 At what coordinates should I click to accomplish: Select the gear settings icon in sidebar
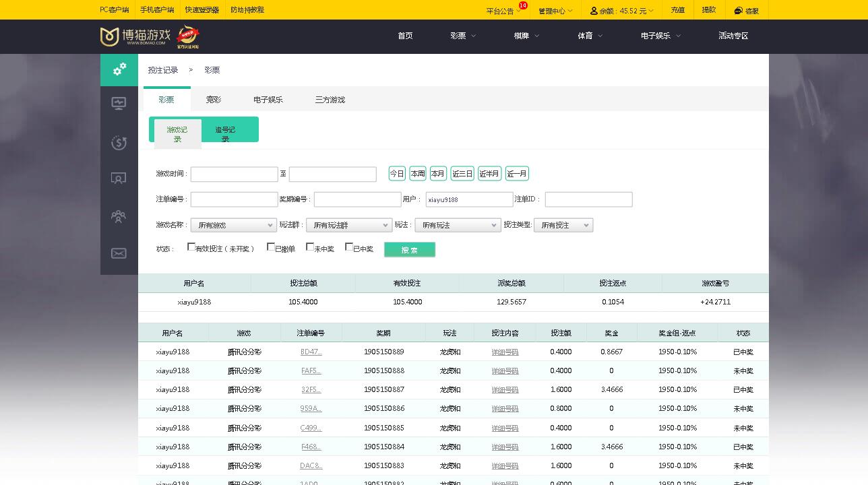(x=119, y=70)
